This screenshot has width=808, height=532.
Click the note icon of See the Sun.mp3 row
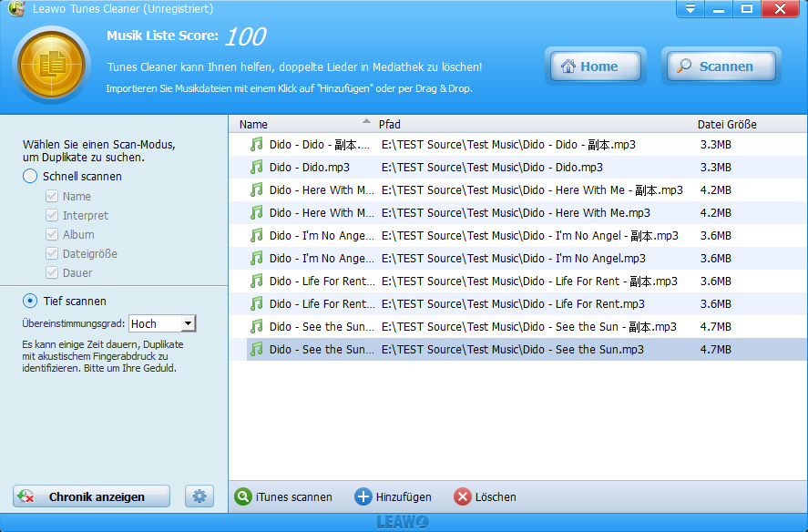[x=256, y=349]
